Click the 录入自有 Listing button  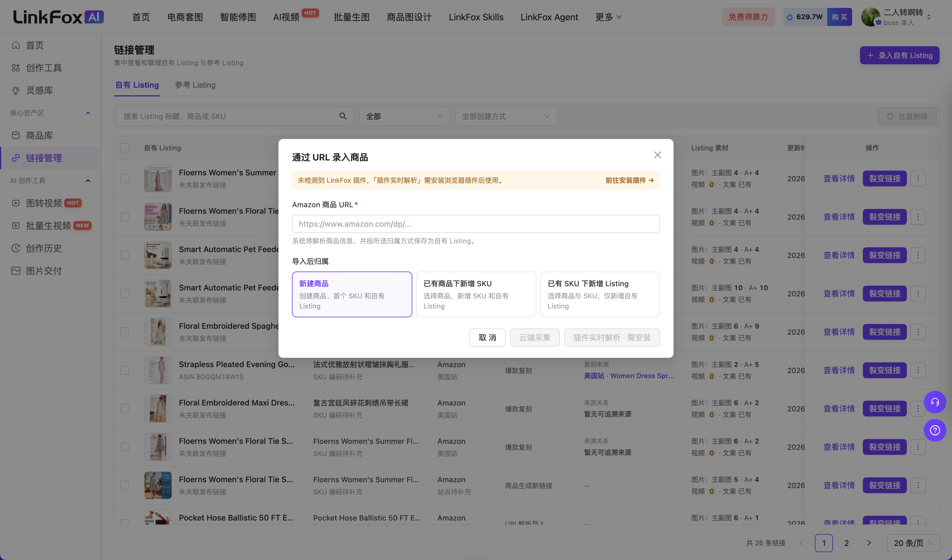(900, 55)
